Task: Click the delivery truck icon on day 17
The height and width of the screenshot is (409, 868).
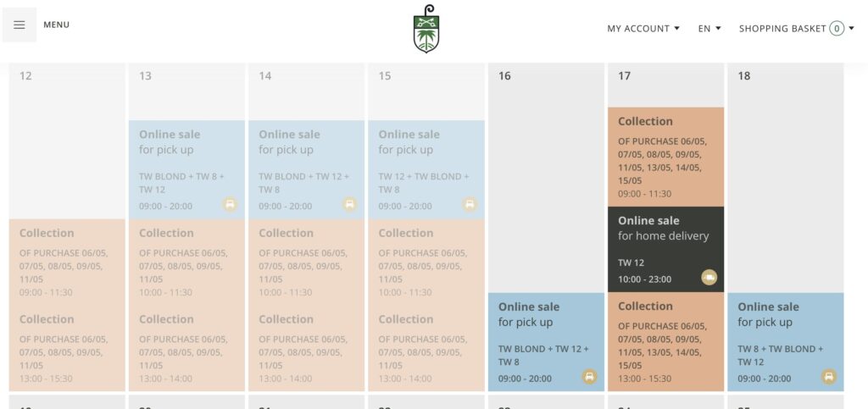Action: (x=709, y=277)
